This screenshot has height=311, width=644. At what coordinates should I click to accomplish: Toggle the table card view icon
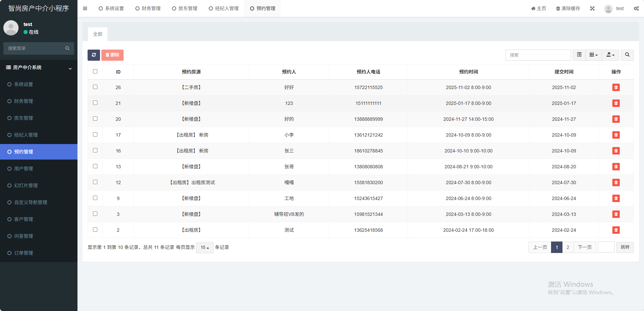pyautogui.click(x=579, y=55)
